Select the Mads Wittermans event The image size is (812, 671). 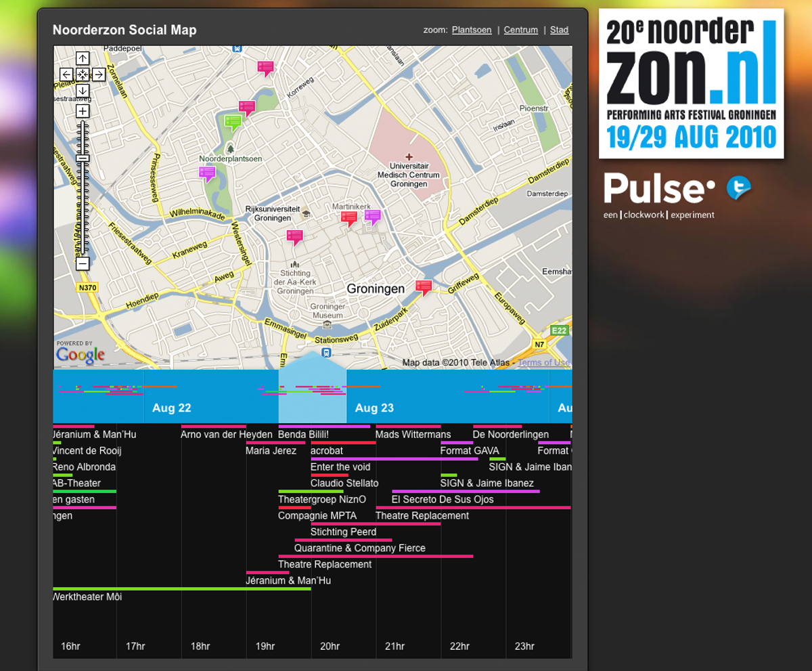click(413, 435)
